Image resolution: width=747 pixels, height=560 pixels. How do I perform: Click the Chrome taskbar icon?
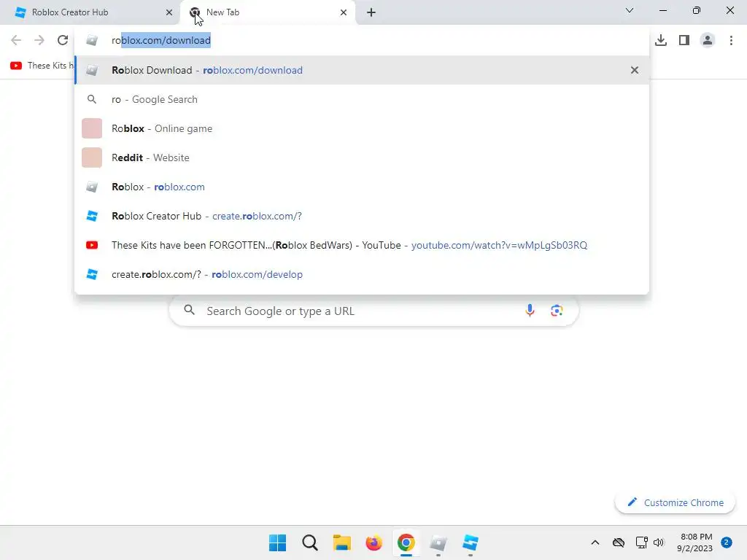pos(406,542)
